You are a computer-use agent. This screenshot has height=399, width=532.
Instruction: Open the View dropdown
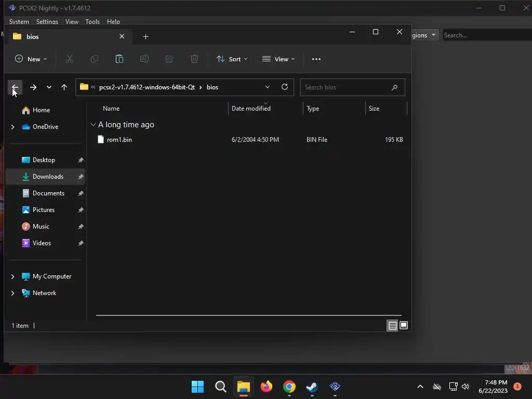point(278,59)
